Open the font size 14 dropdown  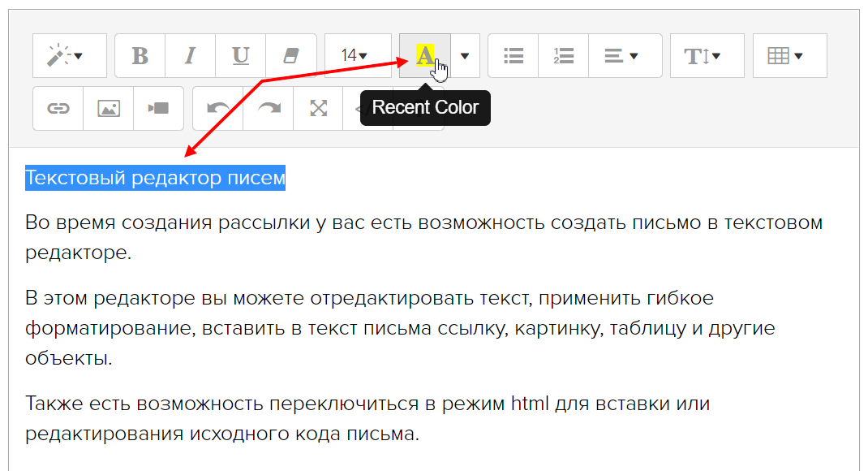tap(354, 56)
